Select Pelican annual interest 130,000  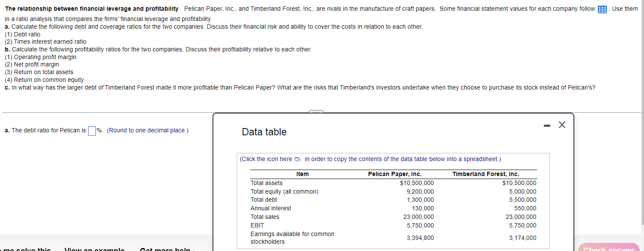pyautogui.click(x=422, y=208)
